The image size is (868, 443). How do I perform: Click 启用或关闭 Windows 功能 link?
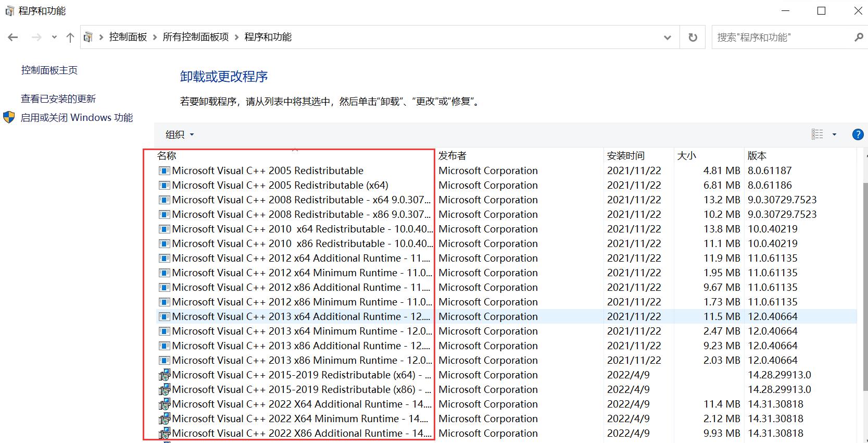(x=77, y=118)
